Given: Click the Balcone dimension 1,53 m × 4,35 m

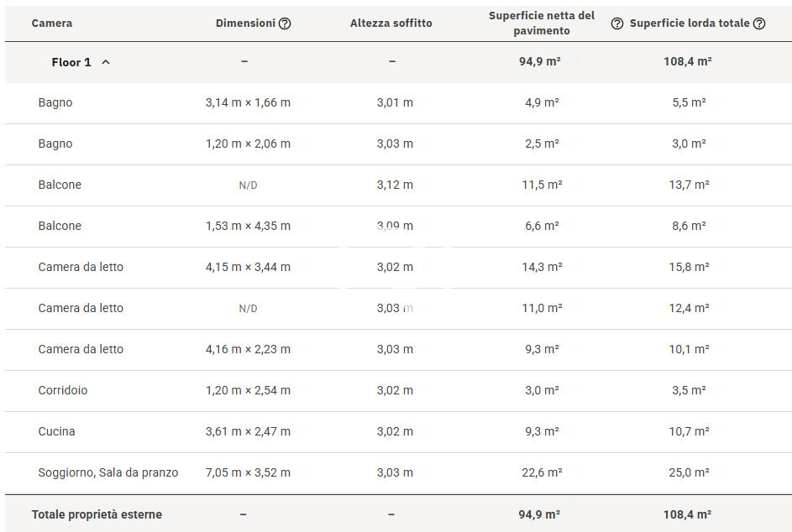Looking at the screenshot, I should coord(248,226).
